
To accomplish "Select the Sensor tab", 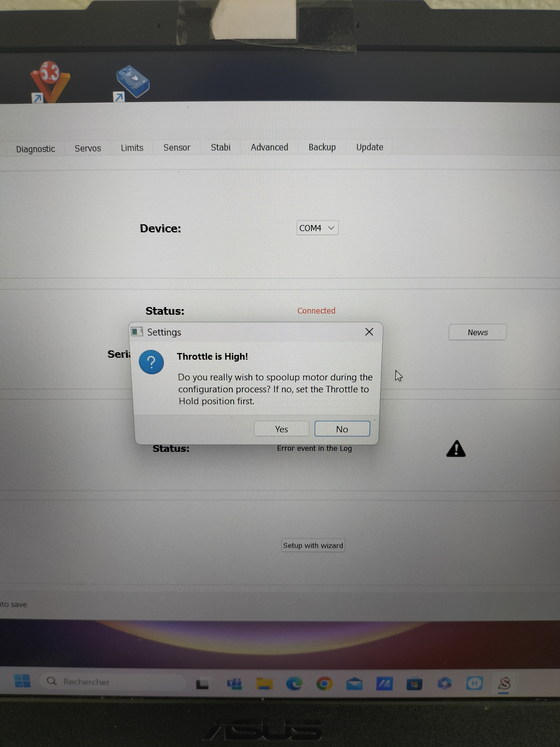I will pyautogui.click(x=177, y=148).
